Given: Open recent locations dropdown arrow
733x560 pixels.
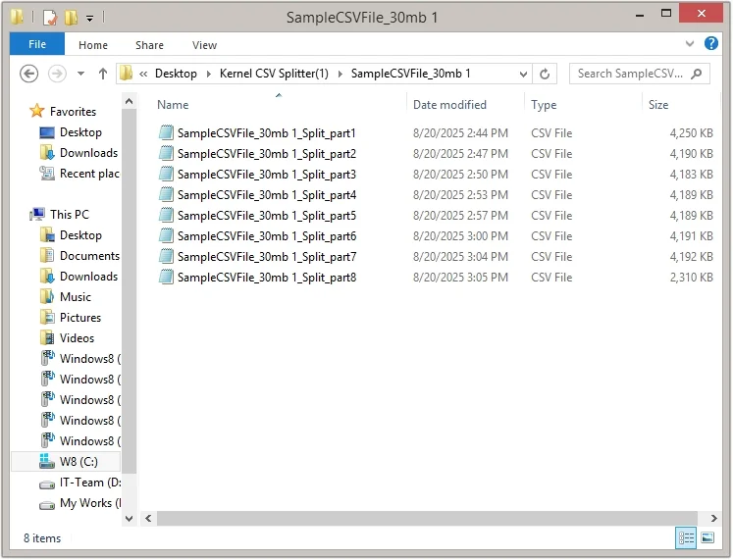Looking at the screenshot, I should [x=80, y=74].
